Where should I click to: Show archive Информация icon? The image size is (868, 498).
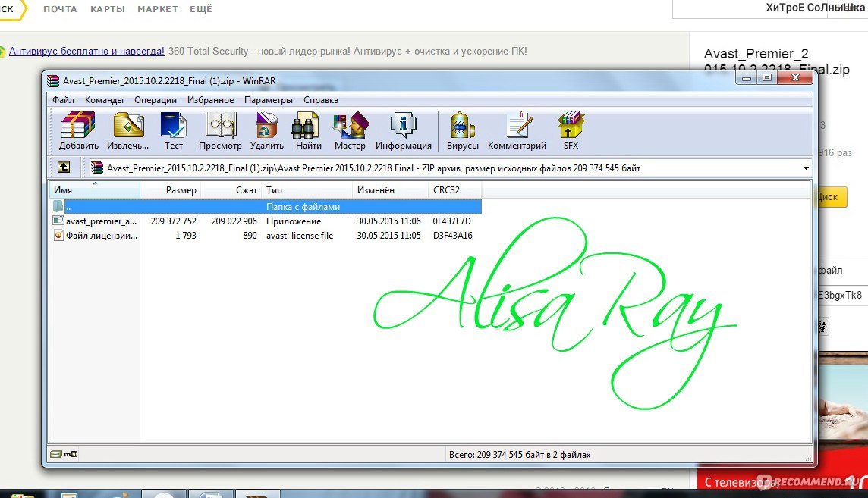tap(404, 130)
